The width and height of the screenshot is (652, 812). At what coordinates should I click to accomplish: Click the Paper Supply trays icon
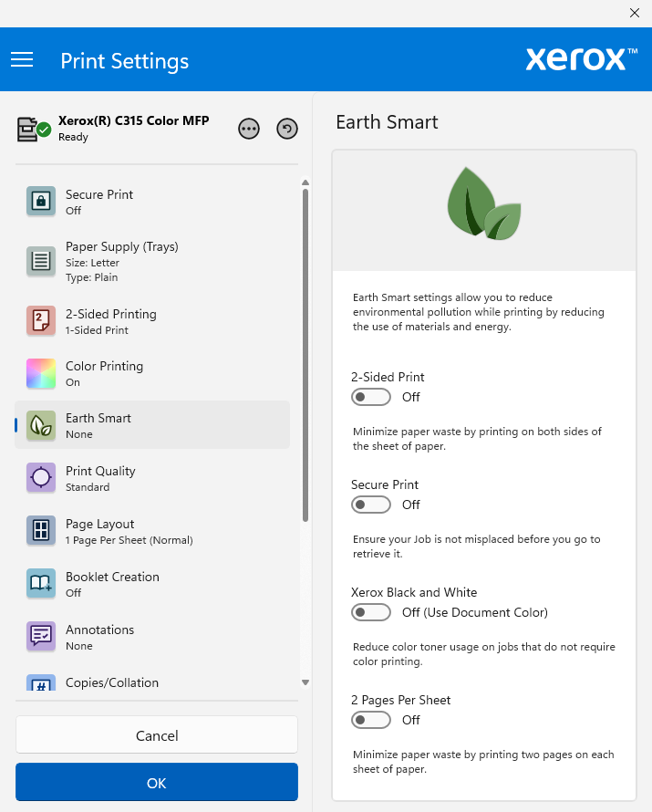41,261
